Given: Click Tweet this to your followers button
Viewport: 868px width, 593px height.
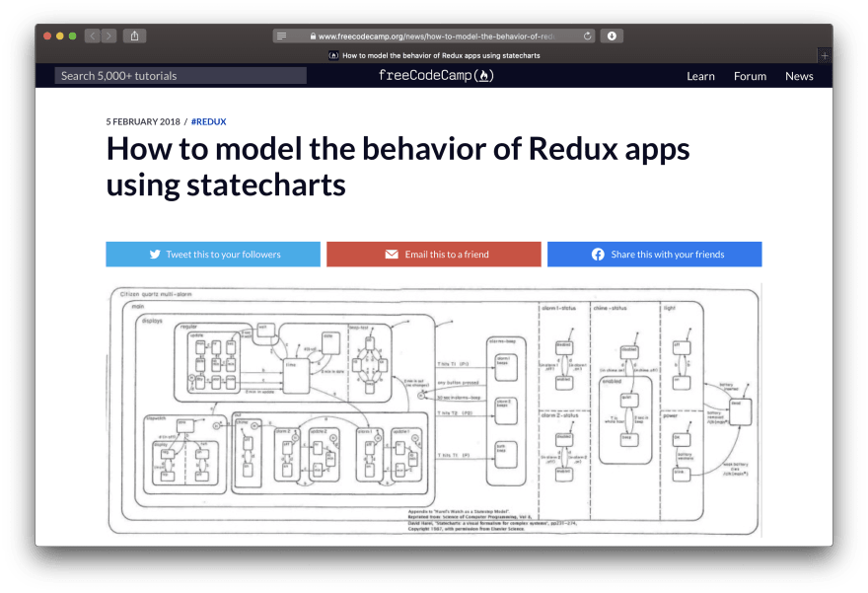Looking at the screenshot, I should tap(213, 255).
